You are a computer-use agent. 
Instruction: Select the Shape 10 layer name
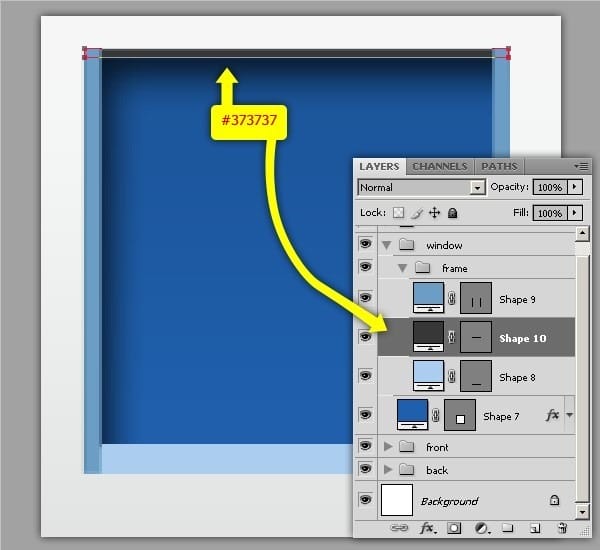point(523,338)
